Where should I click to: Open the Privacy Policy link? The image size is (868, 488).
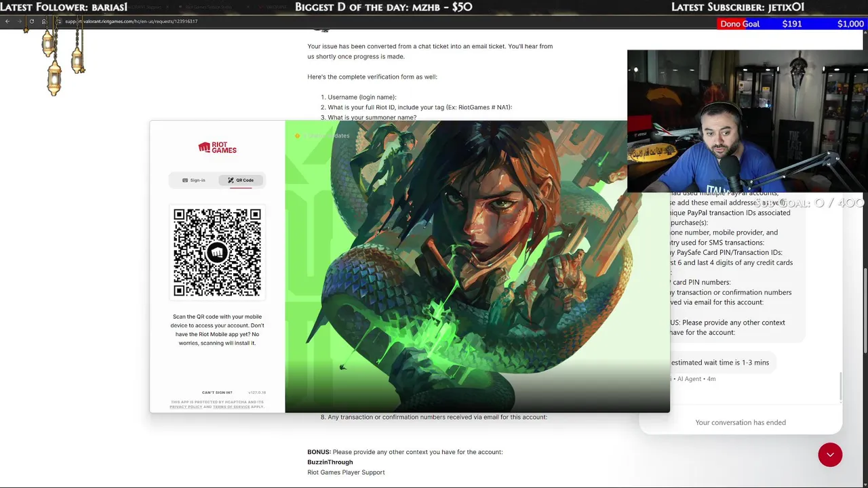tap(186, 407)
